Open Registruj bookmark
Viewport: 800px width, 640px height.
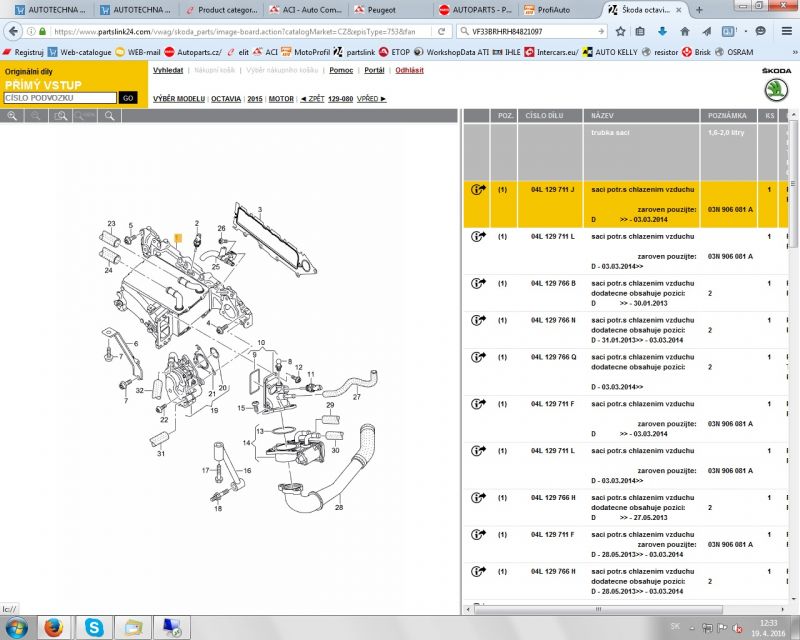pyautogui.click(x=23, y=52)
